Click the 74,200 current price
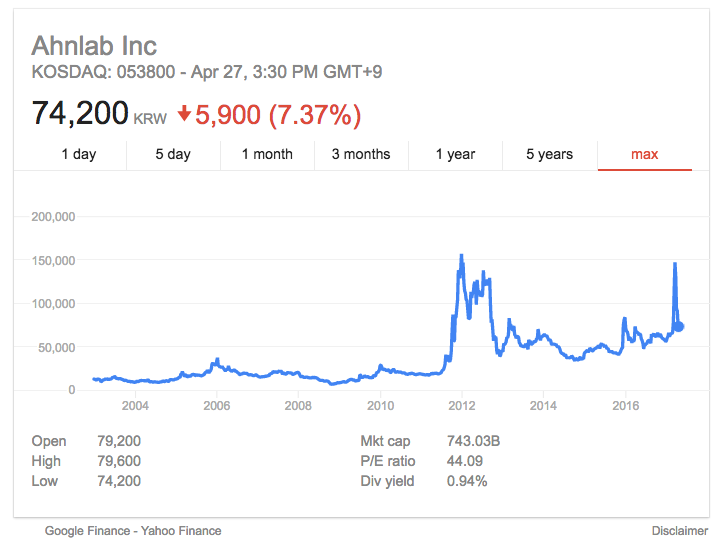Image resolution: width=725 pixels, height=545 pixels. [80, 113]
